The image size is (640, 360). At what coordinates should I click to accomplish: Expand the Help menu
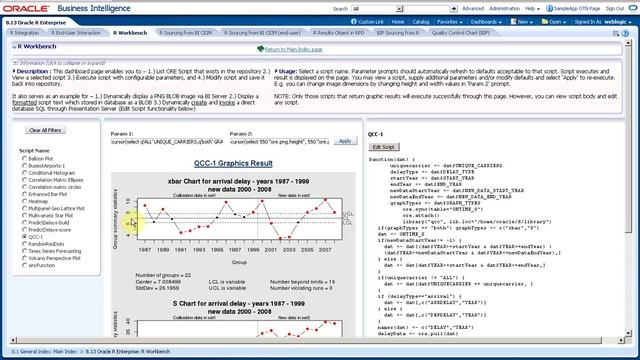click(532, 9)
